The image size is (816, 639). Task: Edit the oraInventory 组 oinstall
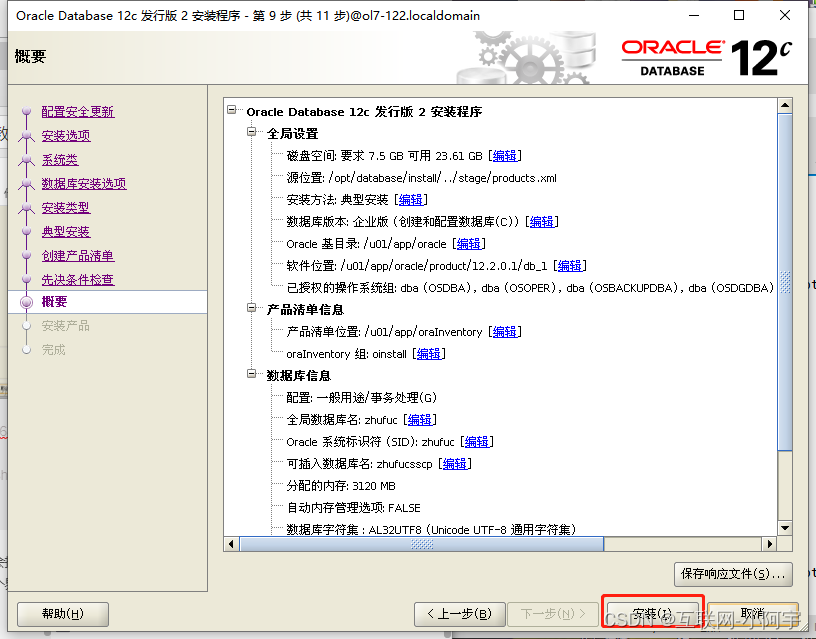coord(428,354)
